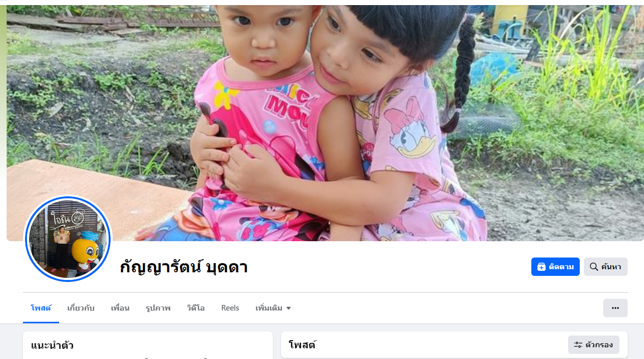Switch to the โพสต์ tab
The height and width of the screenshot is (359, 644).
point(41,308)
